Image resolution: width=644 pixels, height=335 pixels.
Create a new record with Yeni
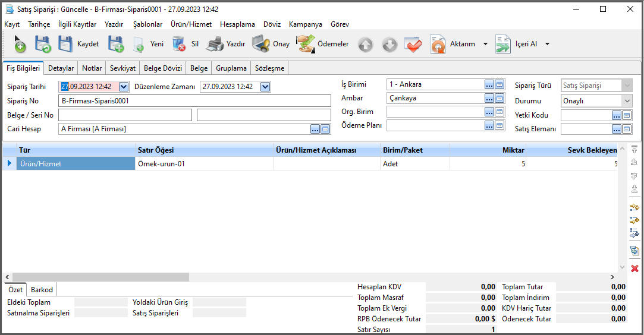(149, 44)
